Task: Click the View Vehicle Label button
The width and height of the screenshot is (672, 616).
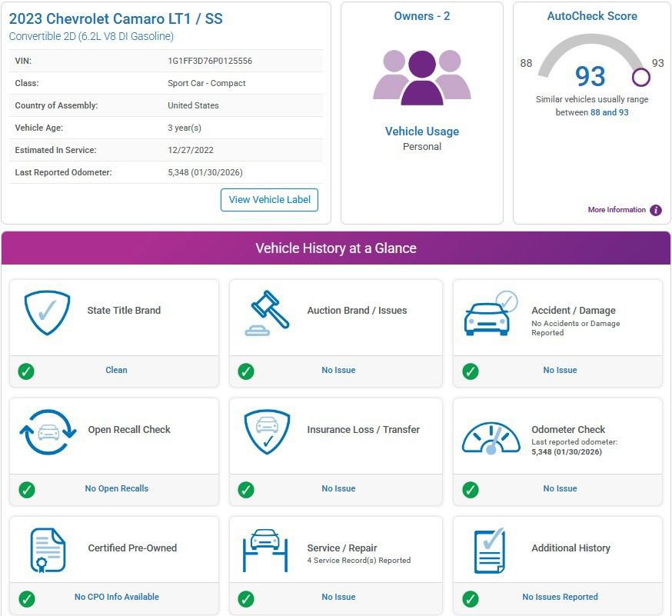Action: pos(269,200)
